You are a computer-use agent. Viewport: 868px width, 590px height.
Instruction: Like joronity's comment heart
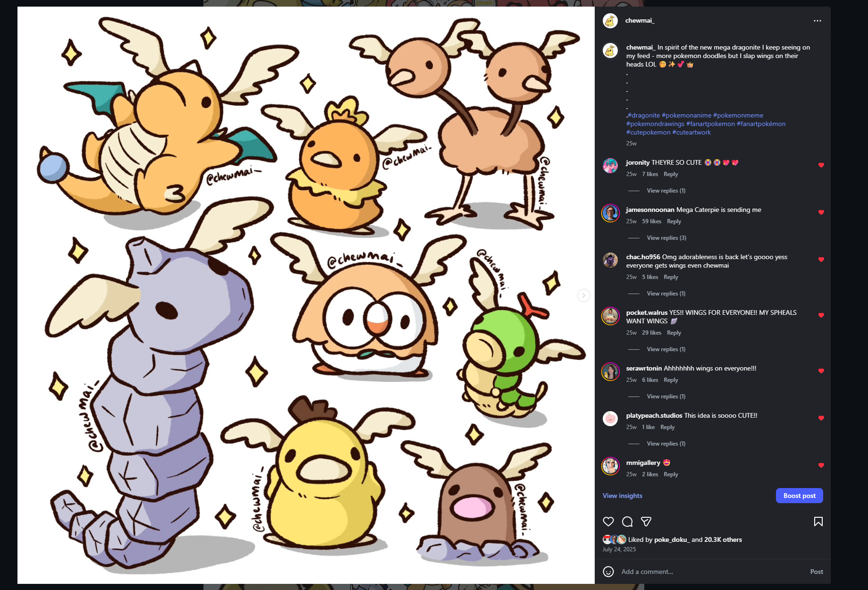point(821,165)
